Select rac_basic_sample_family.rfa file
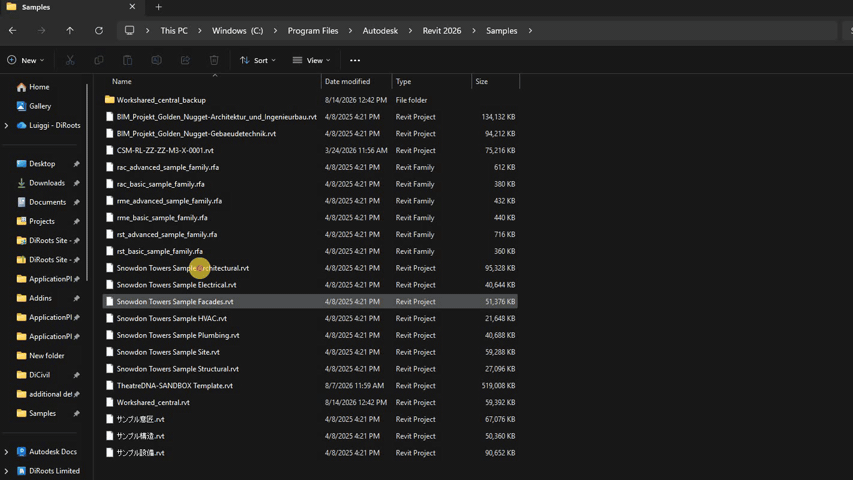 pyautogui.click(x=310, y=184)
